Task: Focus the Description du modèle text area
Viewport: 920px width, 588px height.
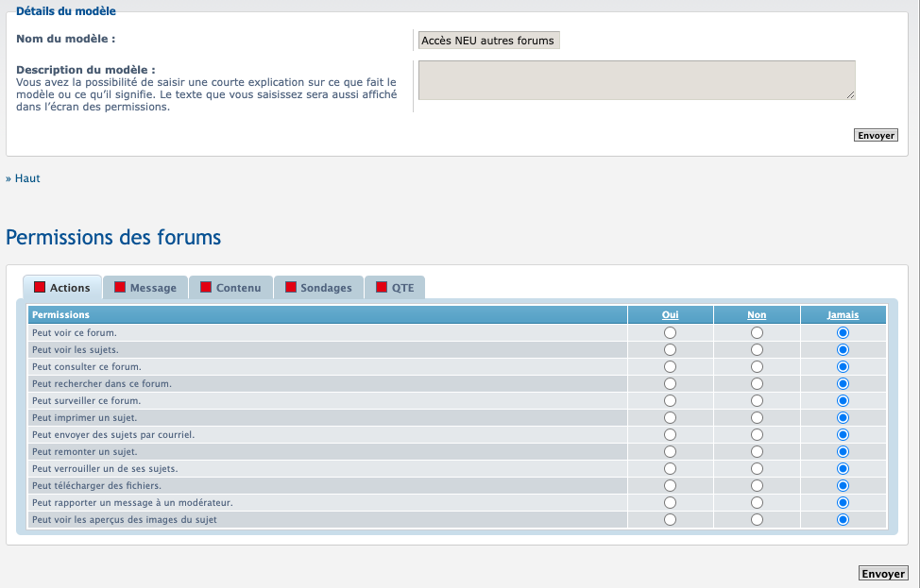Action: point(636,80)
